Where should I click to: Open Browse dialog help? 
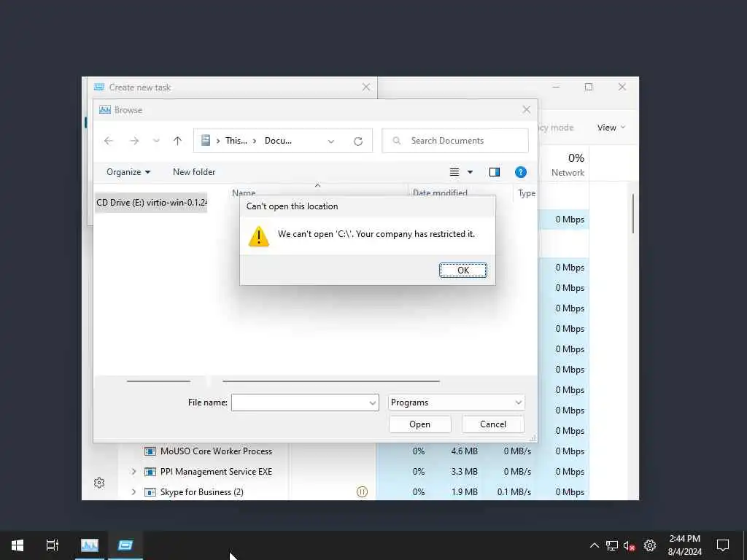(521, 172)
